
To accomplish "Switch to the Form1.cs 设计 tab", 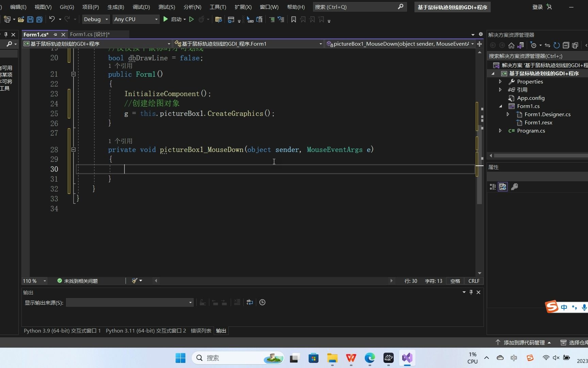I will (x=89, y=34).
